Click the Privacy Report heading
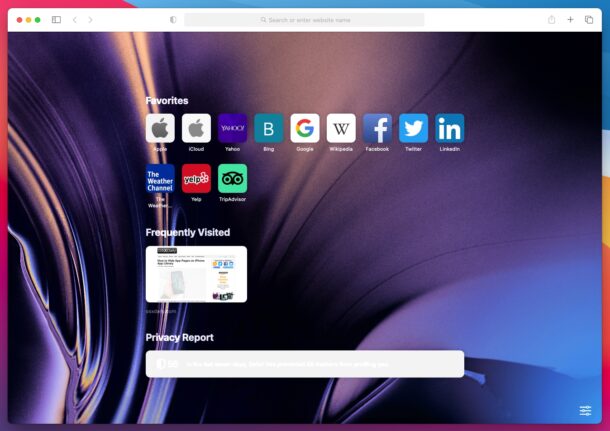The image size is (610, 431). point(179,337)
